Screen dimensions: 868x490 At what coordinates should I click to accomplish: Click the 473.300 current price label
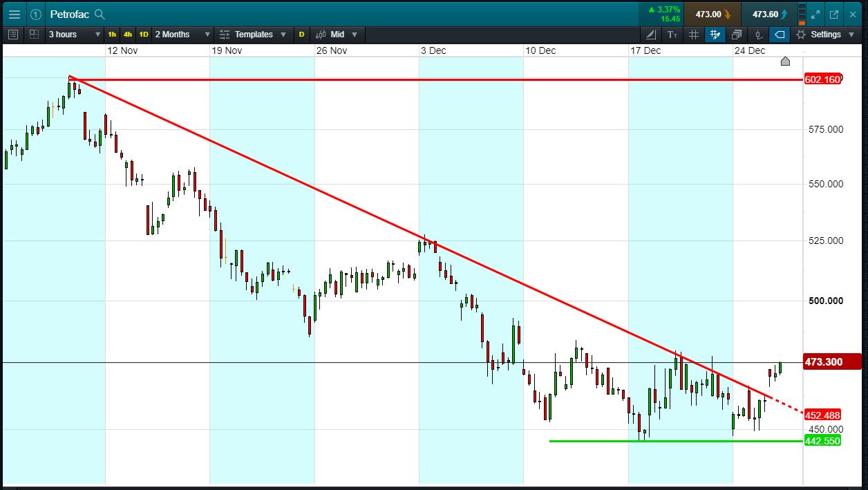(x=833, y=361)
